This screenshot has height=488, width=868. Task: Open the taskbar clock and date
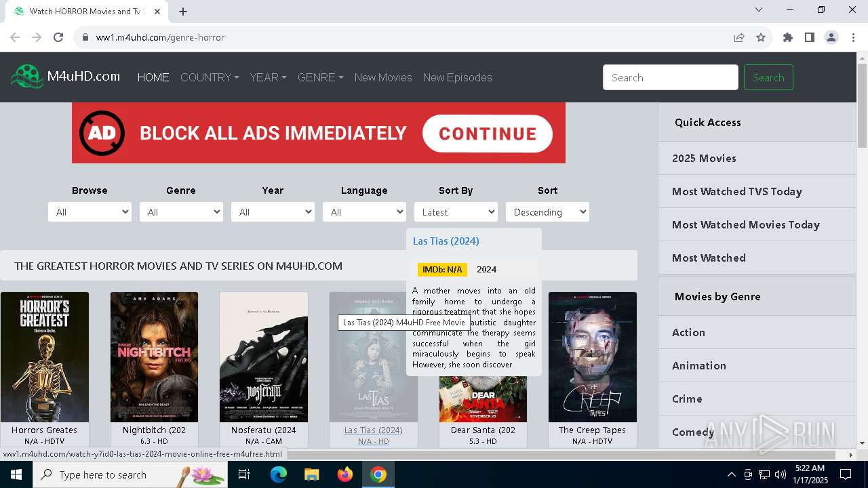coord(810,474)
